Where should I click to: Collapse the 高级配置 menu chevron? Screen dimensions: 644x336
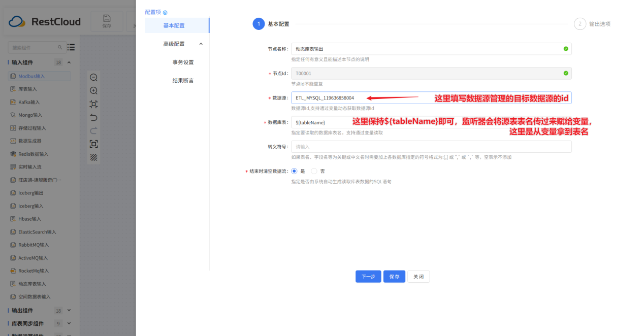tap(201, 44)
